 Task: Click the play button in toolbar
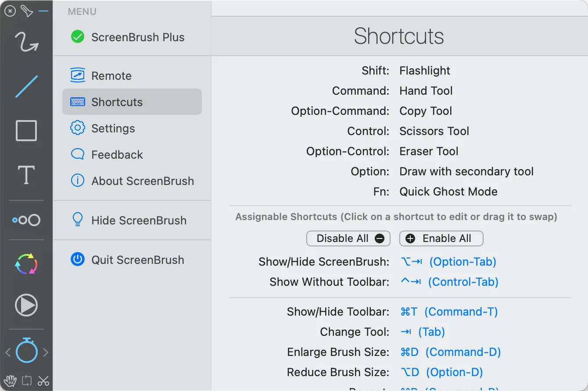click(26, 305)
